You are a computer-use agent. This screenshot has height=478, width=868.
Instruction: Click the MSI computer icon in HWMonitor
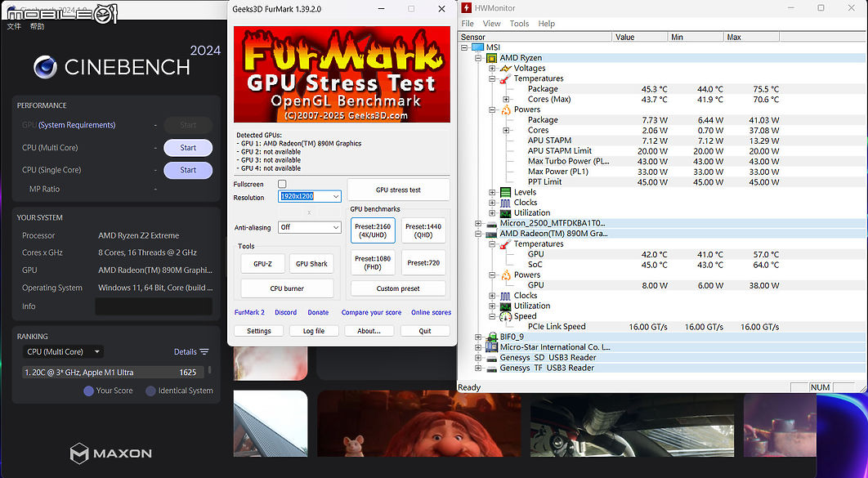click(x=477, y=47)
